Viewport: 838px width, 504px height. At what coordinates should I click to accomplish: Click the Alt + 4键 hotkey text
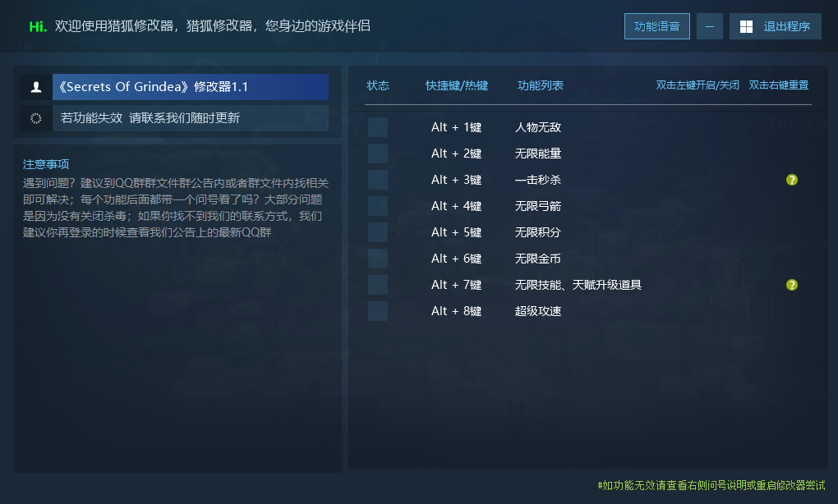[457, 206]
